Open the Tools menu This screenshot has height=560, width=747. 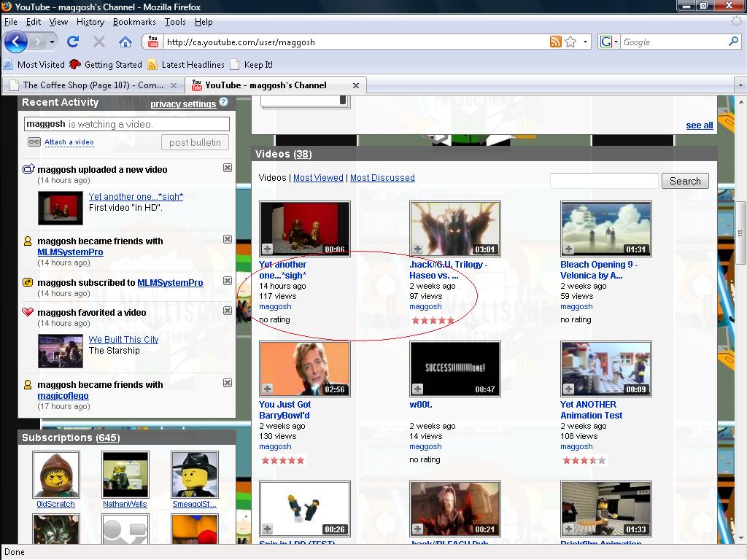click(175, 22)
